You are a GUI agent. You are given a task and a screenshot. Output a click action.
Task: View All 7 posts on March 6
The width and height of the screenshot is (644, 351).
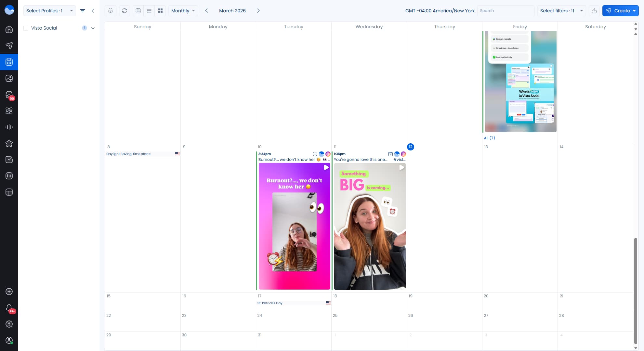point(490,138)
